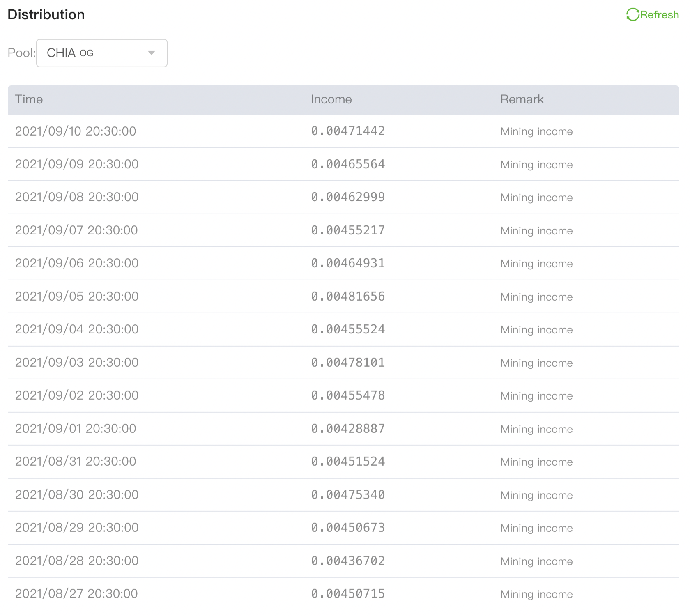The image size is (690, 616).
Task: Select time 2021/09/01 20:30:00
Action: 76,429
